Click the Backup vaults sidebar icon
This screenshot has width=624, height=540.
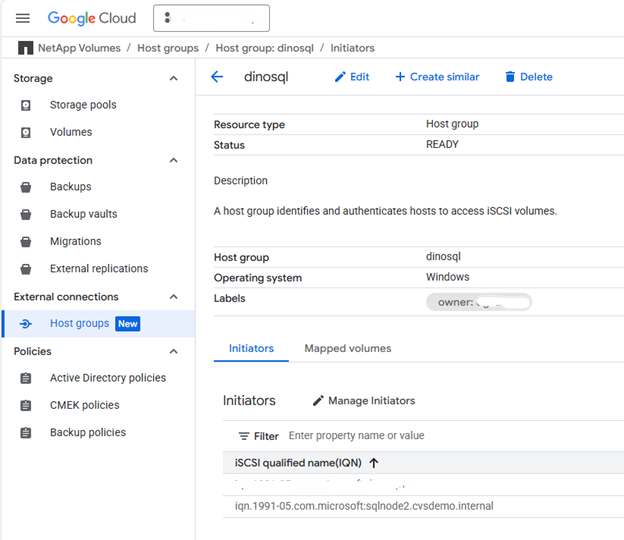27,214
